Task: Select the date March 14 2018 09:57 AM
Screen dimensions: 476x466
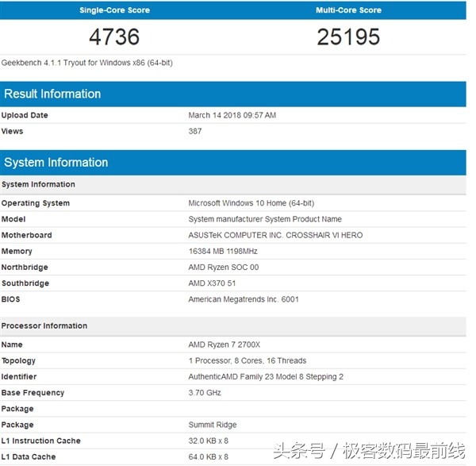Action: tap(232, 115)
